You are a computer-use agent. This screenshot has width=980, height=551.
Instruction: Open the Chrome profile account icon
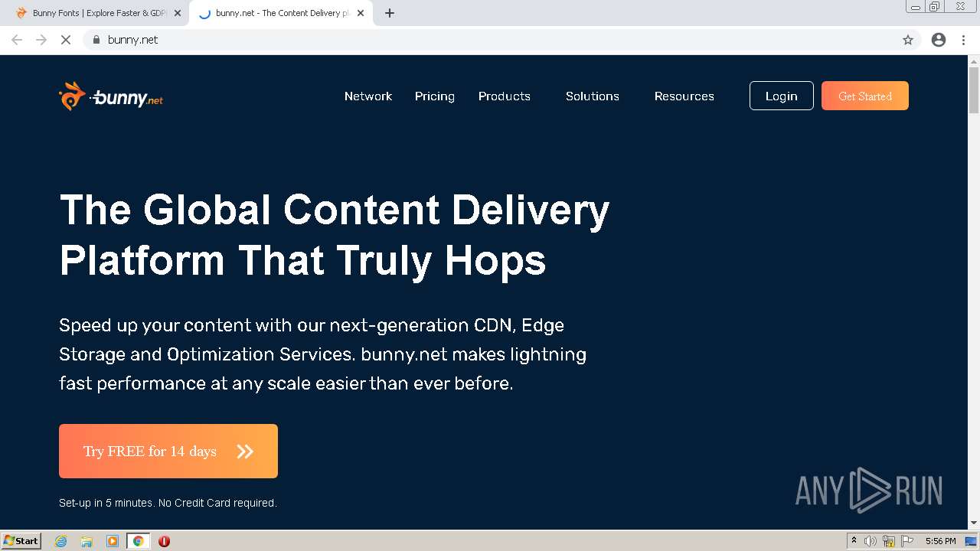point(939,40)
